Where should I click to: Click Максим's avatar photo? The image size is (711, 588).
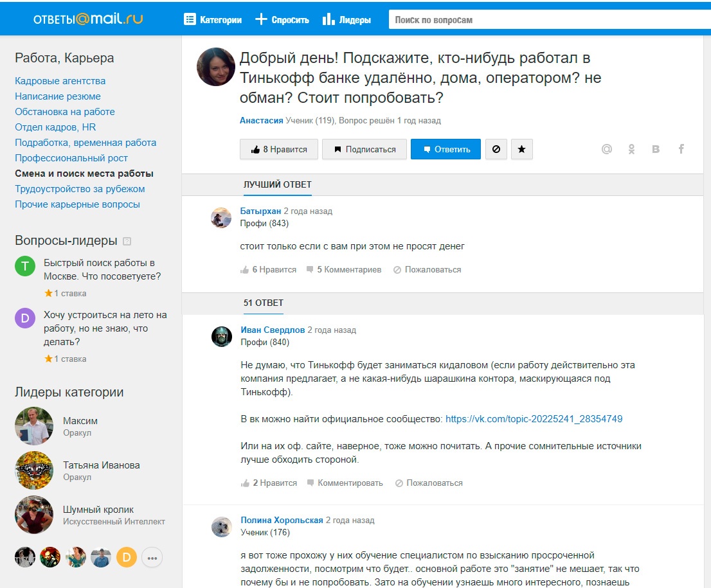point(34,425)
